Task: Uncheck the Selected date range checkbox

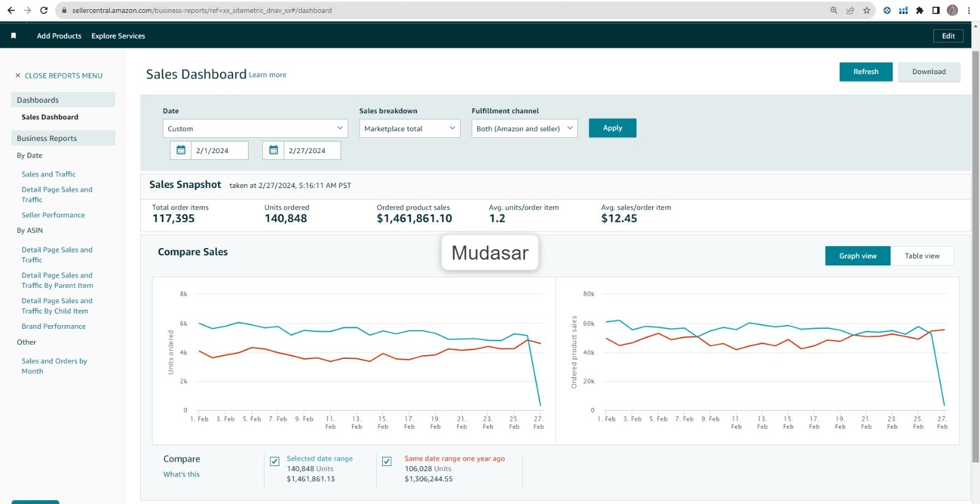Action: [275, 461]
